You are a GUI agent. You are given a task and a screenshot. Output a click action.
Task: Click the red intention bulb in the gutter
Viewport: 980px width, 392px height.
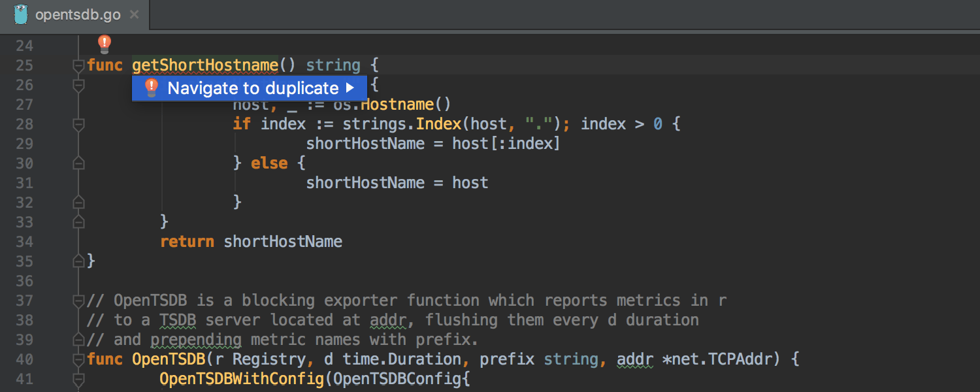coord(104,44)
